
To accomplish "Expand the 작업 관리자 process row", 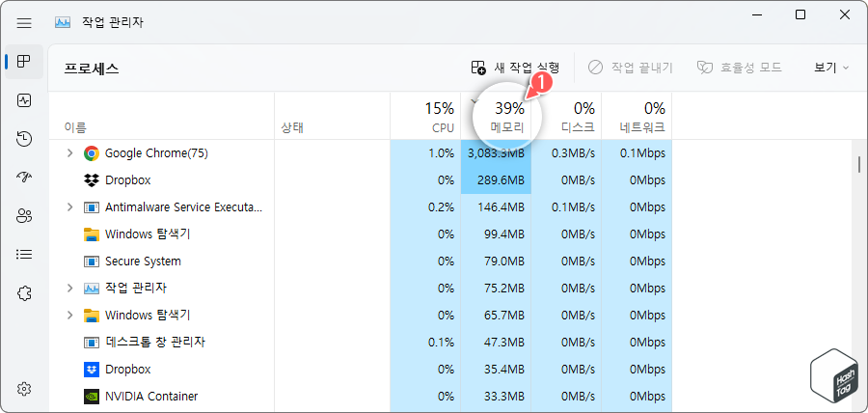I will pyautogui.click(x=69, y=289).
